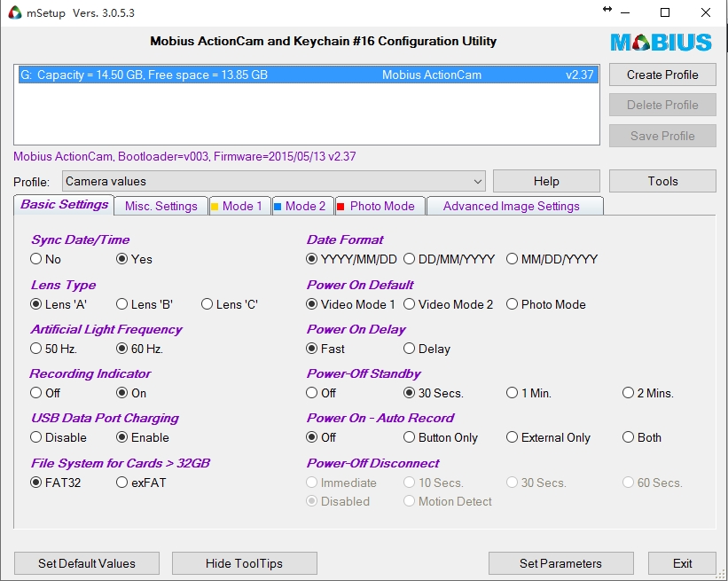728x581 pixels.
Task: Set Auto Record to Both
Action: pyautogui.click(x=642, y=437)
